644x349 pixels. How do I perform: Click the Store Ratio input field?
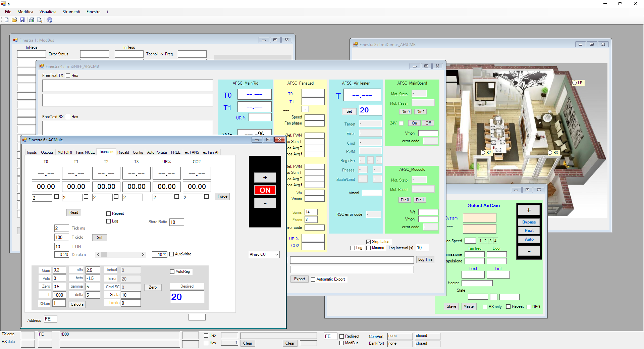pos(176,222)
